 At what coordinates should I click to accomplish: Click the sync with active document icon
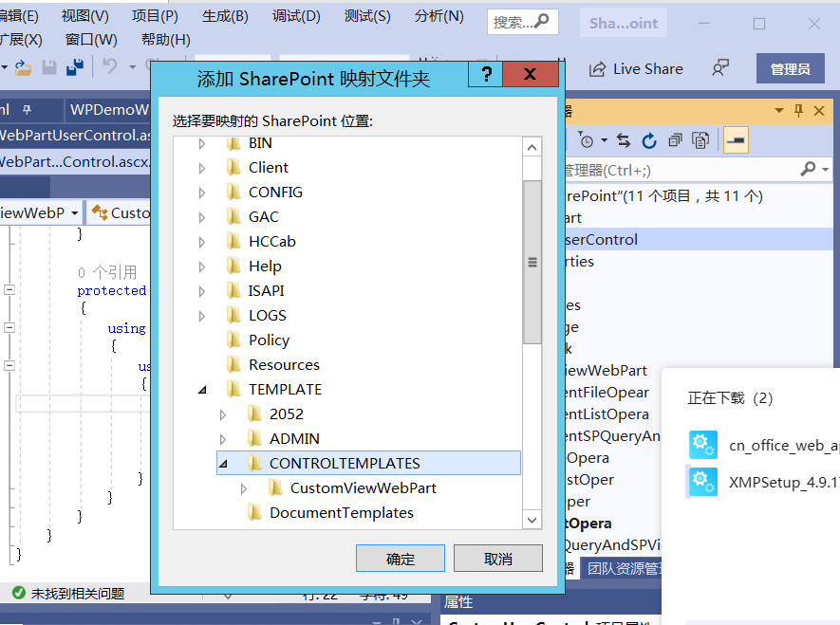[624, 140]
